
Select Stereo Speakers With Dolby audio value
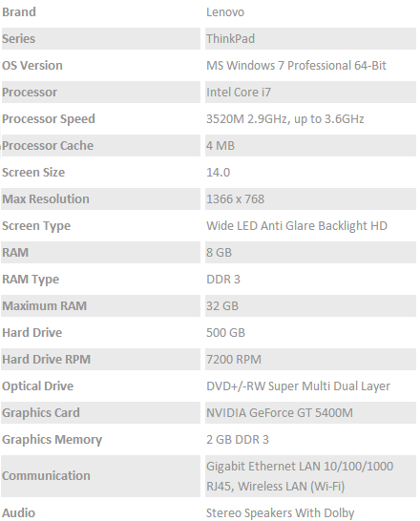click(280, 513)
